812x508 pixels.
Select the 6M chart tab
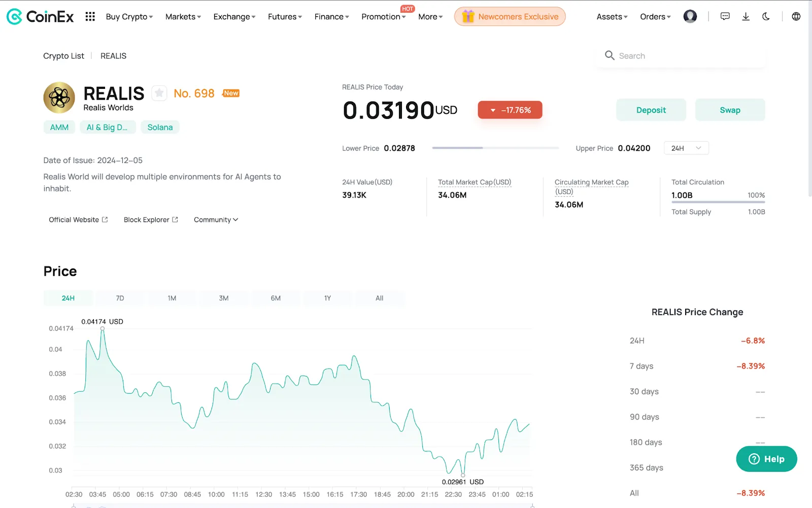click(x=276, y=298)
